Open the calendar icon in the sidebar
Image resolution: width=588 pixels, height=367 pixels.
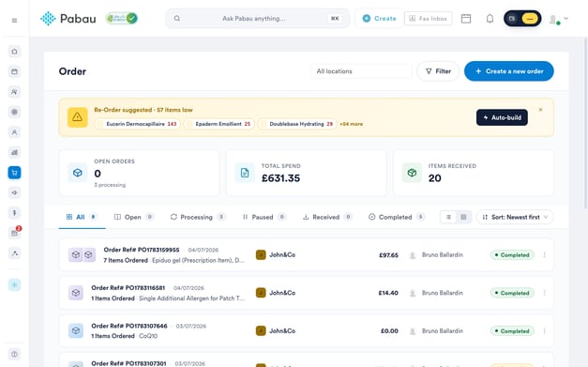point(14,71)
